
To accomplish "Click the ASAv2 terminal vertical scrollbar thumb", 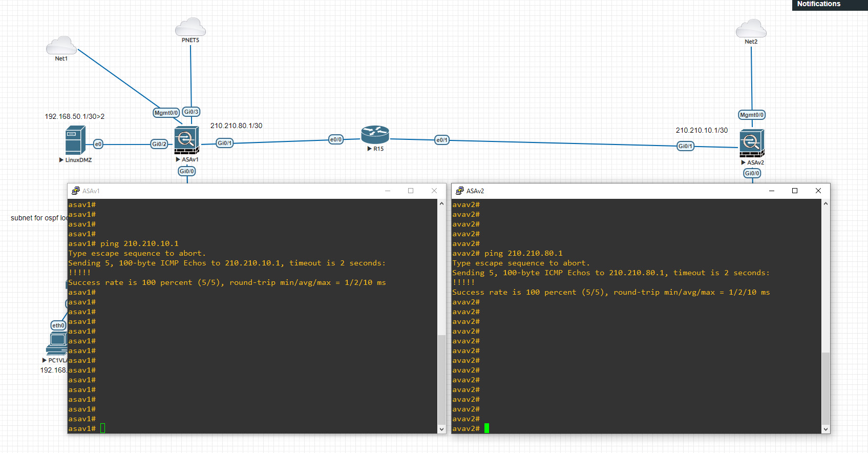I will pos(825,388).
